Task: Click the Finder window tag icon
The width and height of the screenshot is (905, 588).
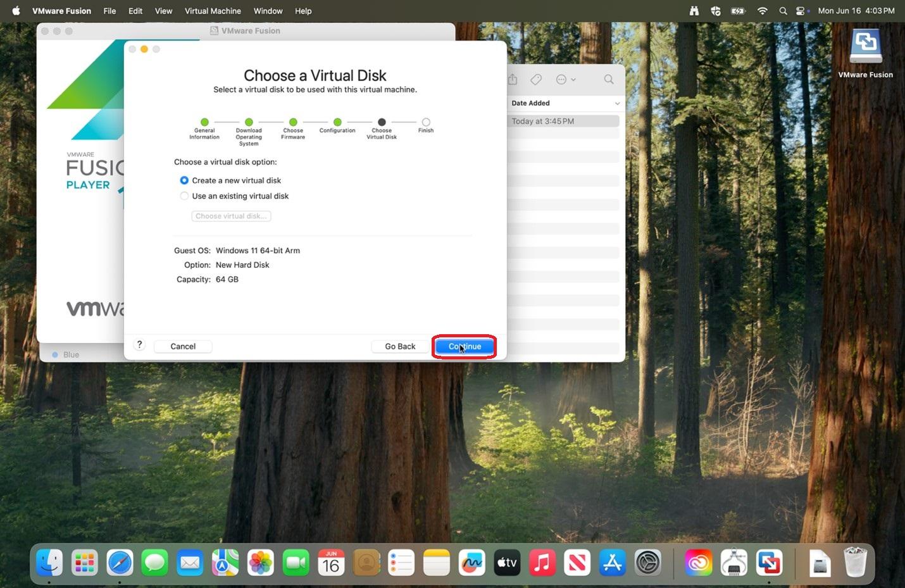Action: pyautogui.click(x=536, y=79)
